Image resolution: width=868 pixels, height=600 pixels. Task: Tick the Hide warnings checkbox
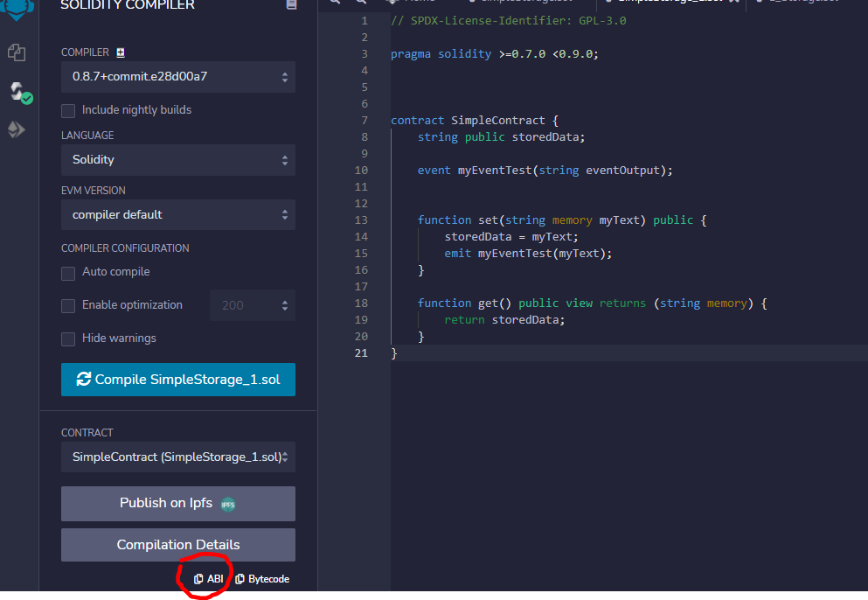[68, 339]
